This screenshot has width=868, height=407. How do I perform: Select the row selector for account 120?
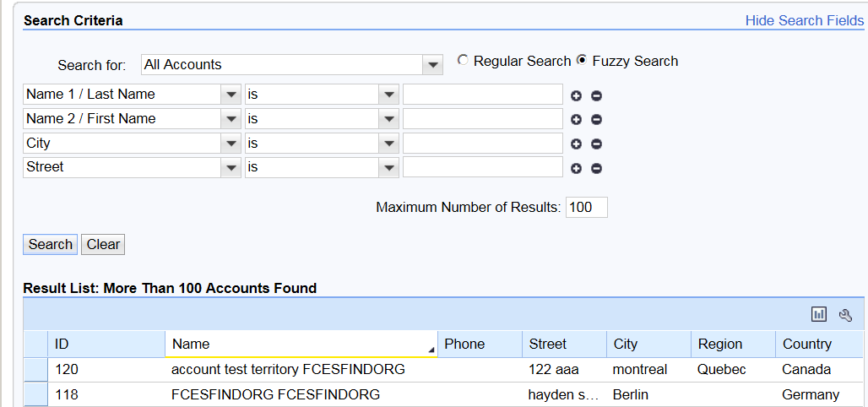click(x=35, y=369)
